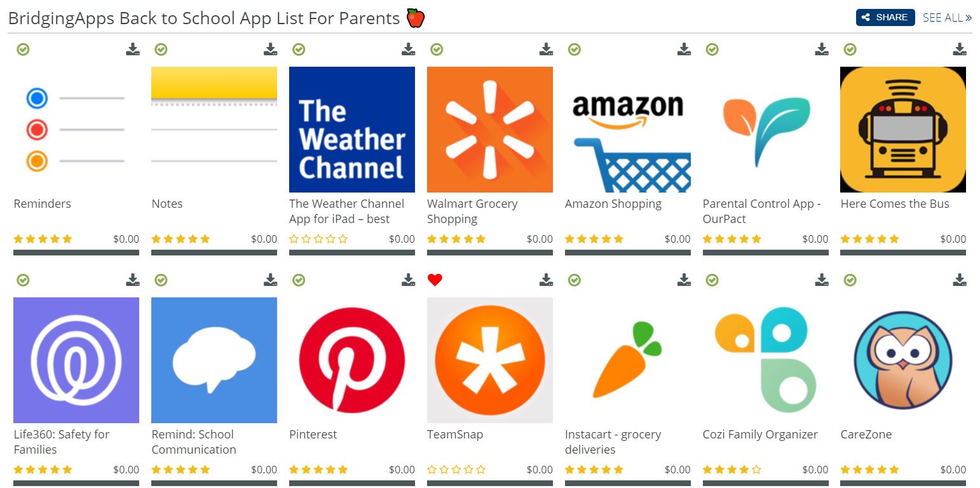Screen dimensions: 980x488
Task: Toggle the green checkmark above Notes app
Action: [x=161, y=50]
